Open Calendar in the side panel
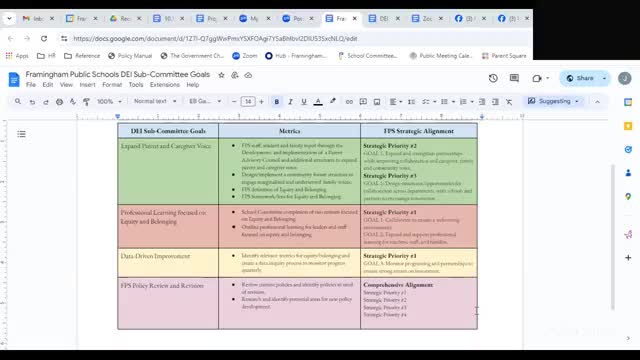The height and width of the screenshot is (360, 640). (x=628, y=102)
